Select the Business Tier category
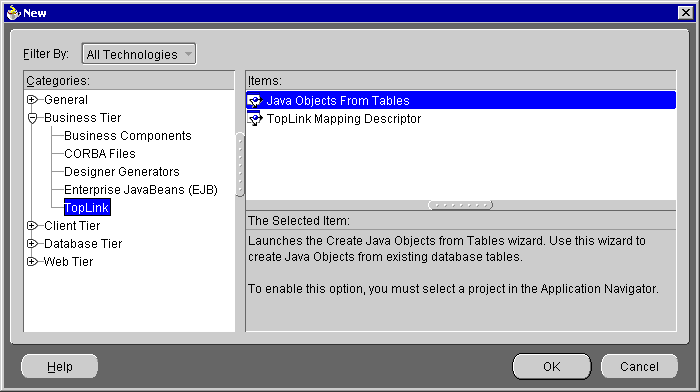This screenshot has height=392, width=700. point(83,118)
